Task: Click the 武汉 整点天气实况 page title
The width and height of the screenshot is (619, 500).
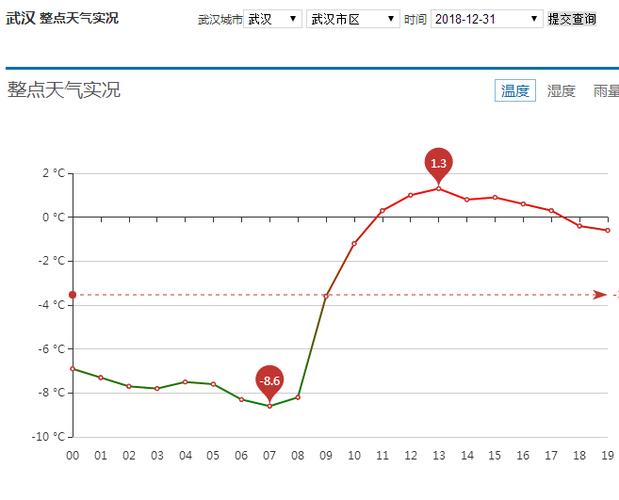Action: click(x=62, y=18)
